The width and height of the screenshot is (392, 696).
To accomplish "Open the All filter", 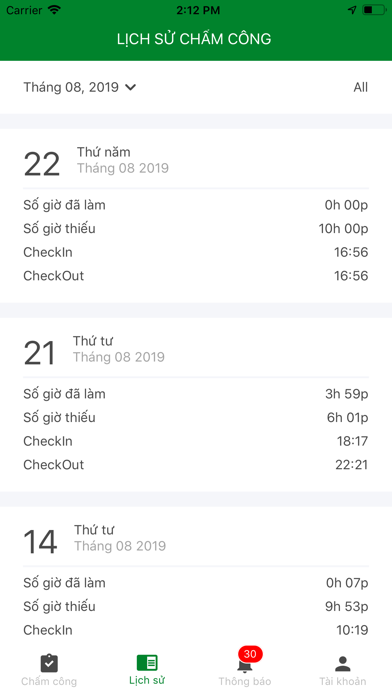I will pos(360,87).
